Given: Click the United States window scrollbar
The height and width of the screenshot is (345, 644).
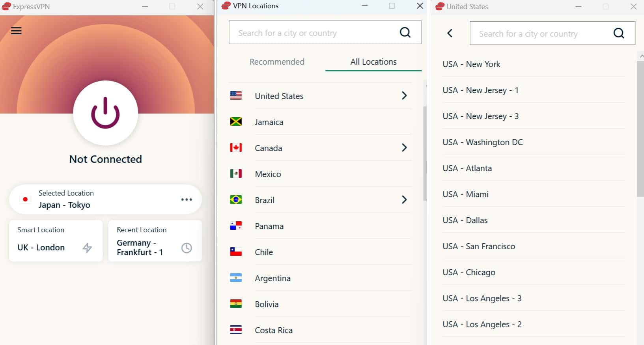Looking at the screenshot, I should [640, 129].
